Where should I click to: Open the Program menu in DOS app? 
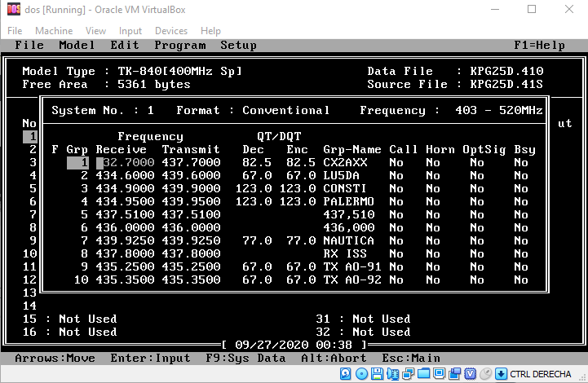[179, 46]
